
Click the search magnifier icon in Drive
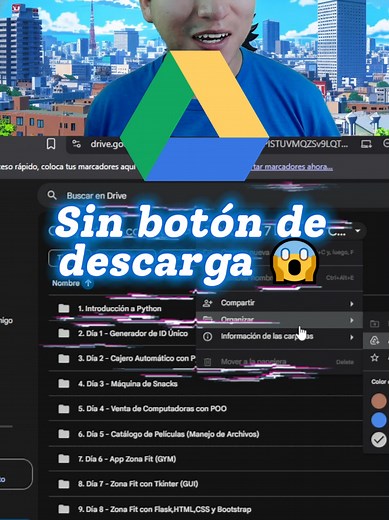(52, 195)
